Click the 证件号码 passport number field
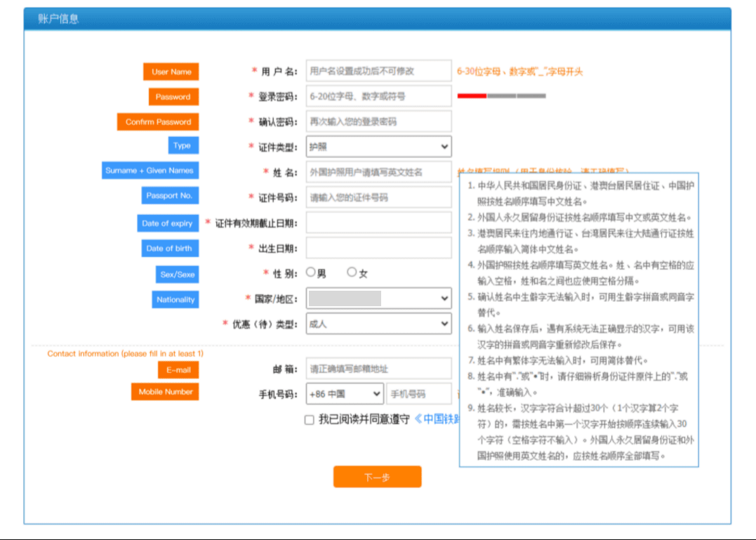This screenshot has height=540, width=756. click(x=378, y=197)
